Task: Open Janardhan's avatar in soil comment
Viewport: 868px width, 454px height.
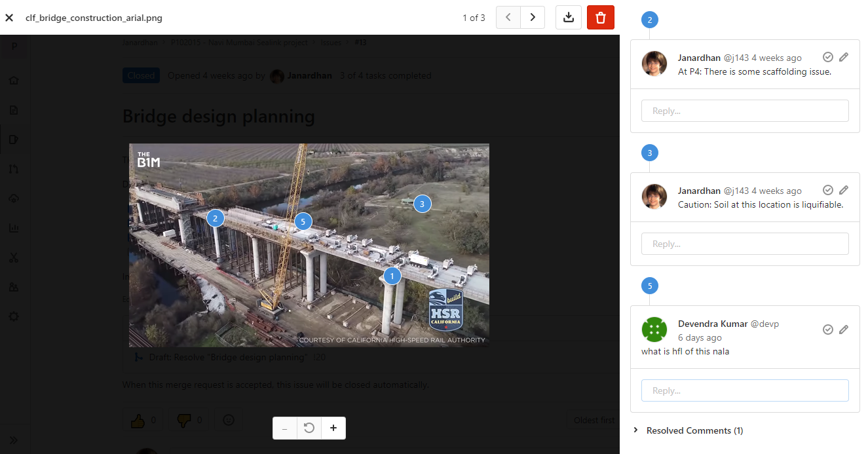Action: point(654,197)
